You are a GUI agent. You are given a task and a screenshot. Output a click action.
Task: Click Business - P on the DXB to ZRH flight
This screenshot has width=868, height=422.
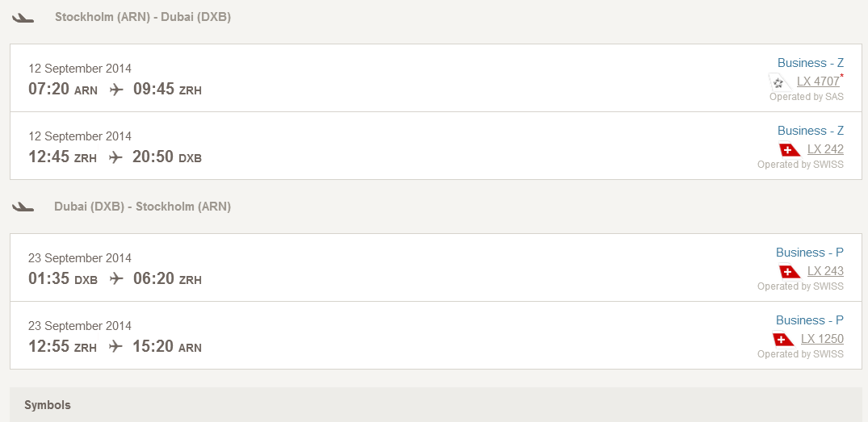click(809, 253)
